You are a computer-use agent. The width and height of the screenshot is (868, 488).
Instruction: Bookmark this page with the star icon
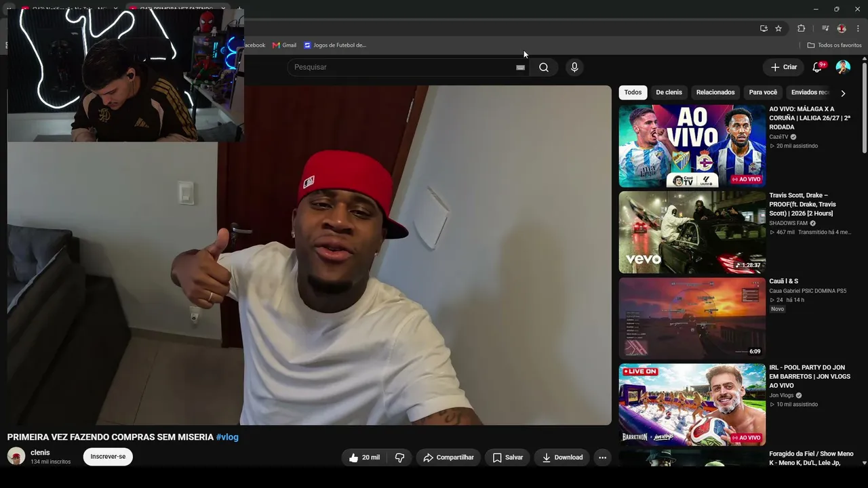(778, 28)
